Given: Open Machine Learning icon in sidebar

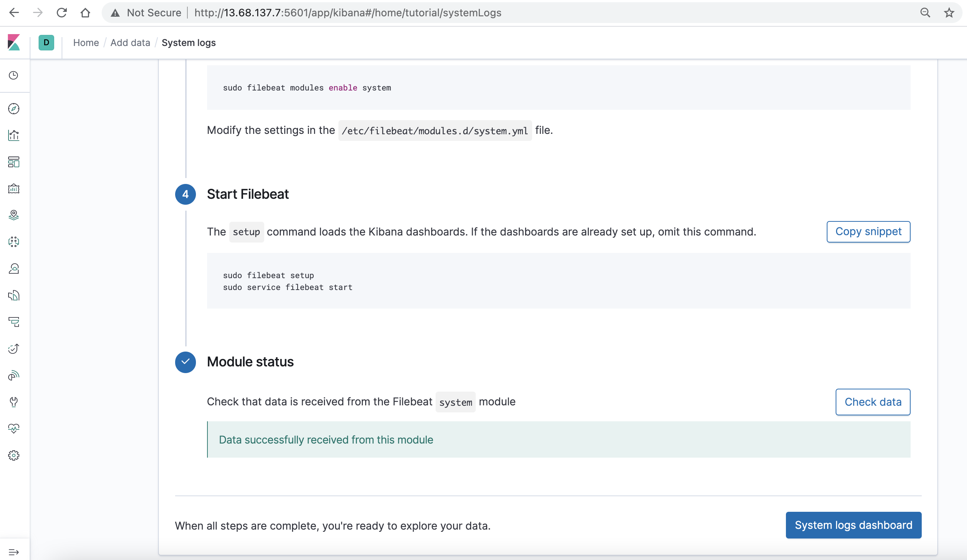Looking at the screenshot, I should coord(14,242).
